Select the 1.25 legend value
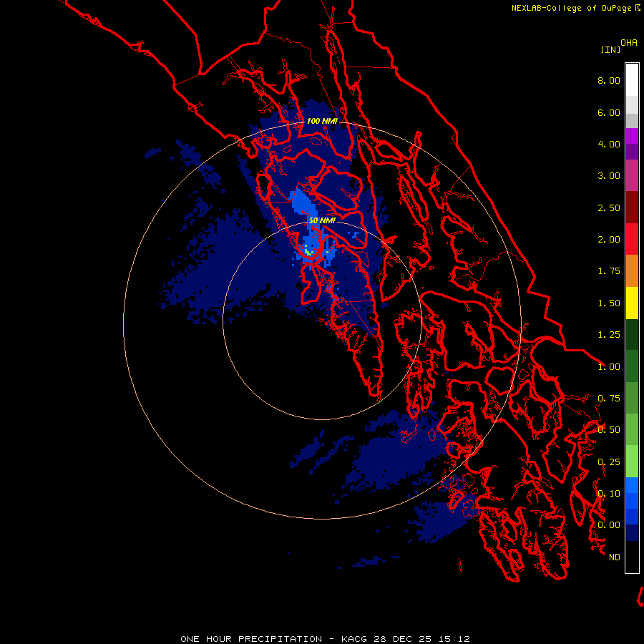This screenshot has height=644, width=644. pos(609,335)
